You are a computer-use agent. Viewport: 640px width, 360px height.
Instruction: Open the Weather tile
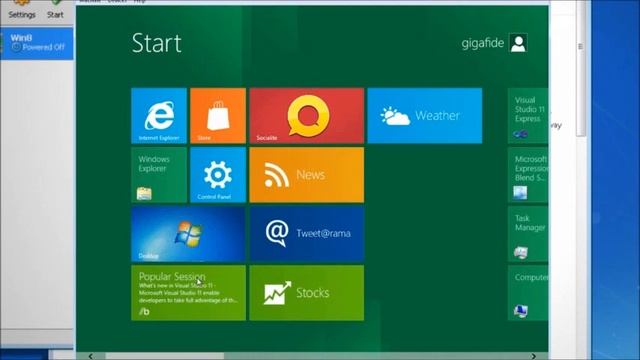point(424,116)
